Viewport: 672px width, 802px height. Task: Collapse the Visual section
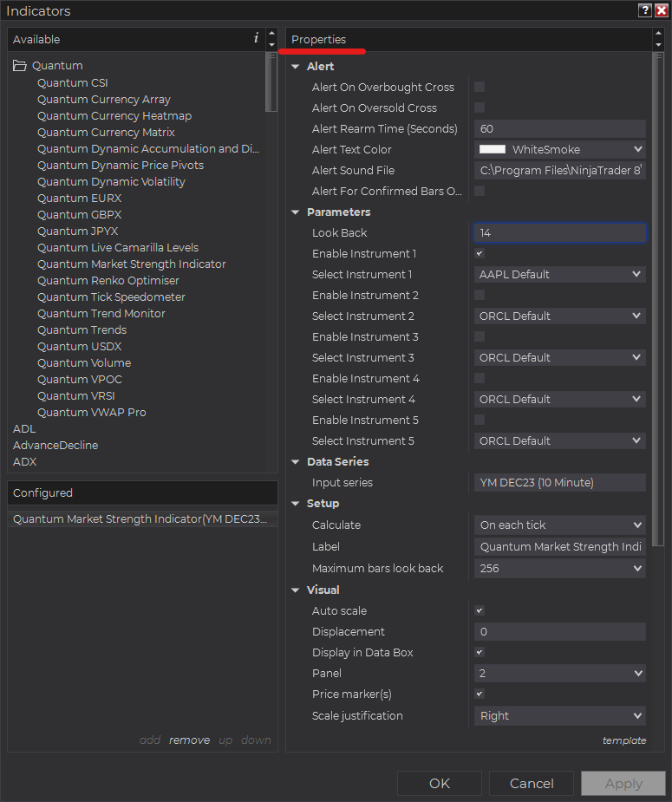click(x=295, y=590)
